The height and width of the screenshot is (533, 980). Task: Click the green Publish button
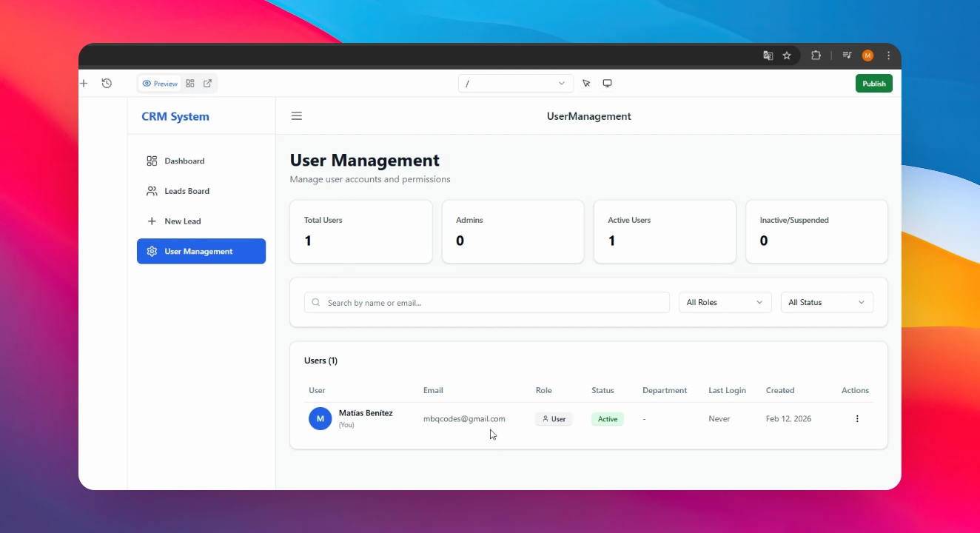pyautogui.click(x=874, y=84)
